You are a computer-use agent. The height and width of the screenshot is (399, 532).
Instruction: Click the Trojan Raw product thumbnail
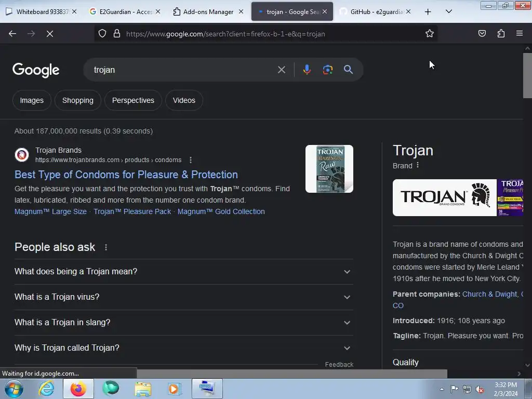(329, 169)
